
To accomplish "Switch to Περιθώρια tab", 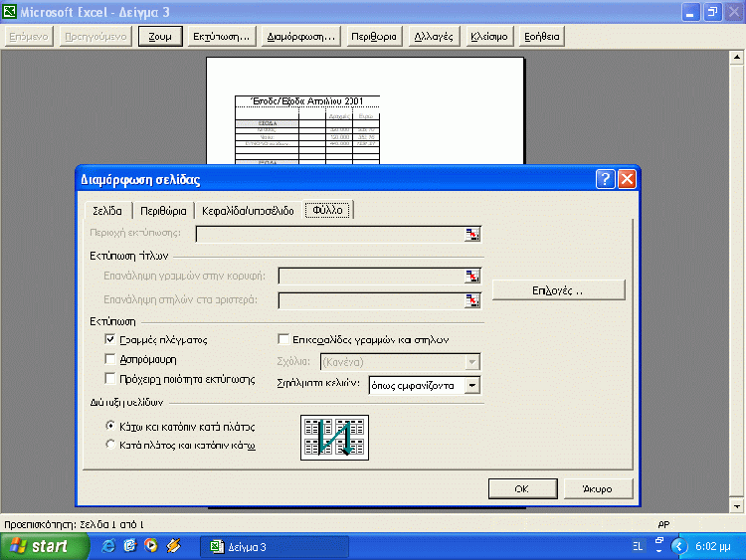I will (163, 211).
